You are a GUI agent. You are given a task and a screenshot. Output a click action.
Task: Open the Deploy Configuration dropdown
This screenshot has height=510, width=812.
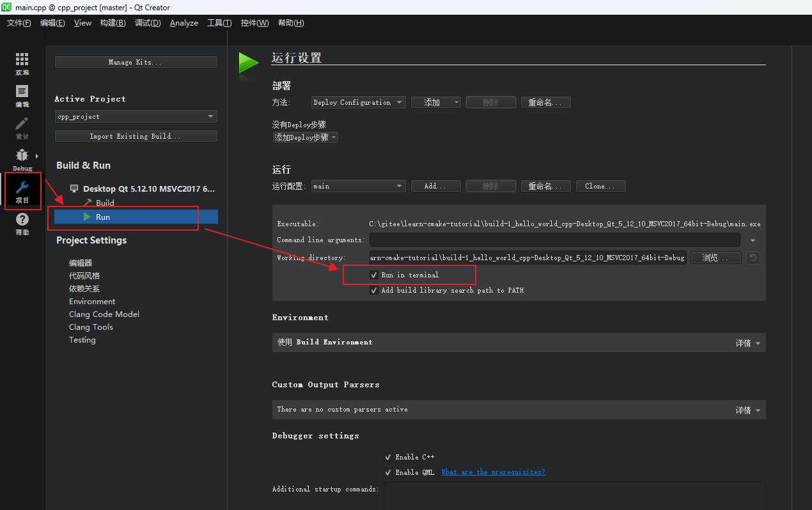pos(358,102)
